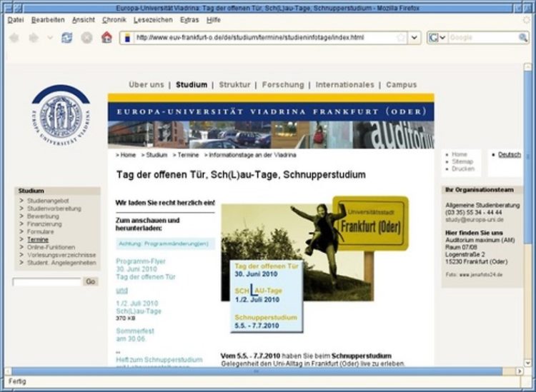Click the search magnifier icon
This screenshot has width=536, height=392.
[523, 38]
